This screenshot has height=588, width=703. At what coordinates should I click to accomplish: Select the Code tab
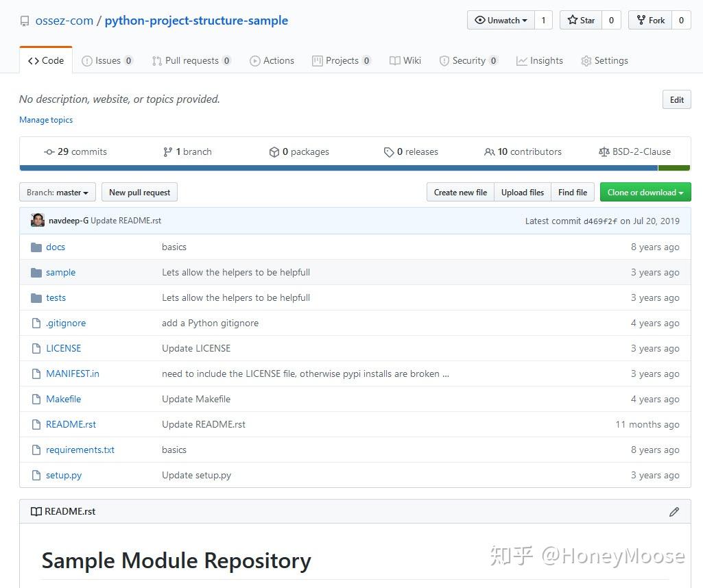click(x=46, y=60)
